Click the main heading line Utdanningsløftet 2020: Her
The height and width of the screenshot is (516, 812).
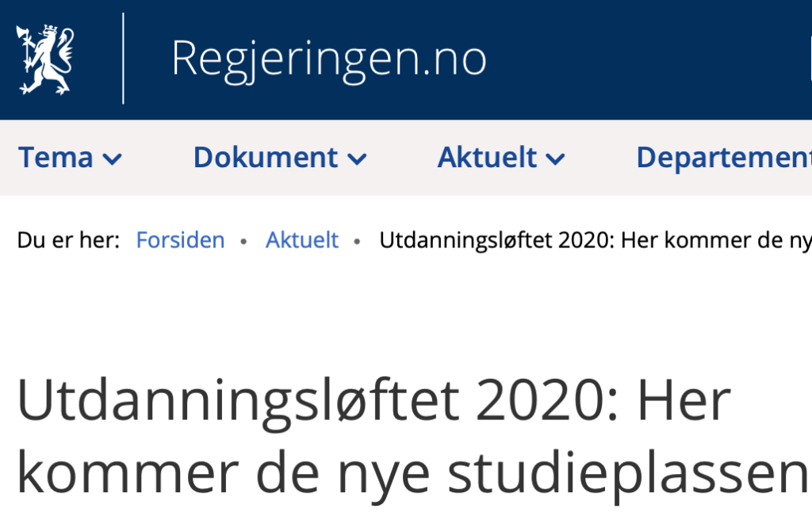point(374,401)
